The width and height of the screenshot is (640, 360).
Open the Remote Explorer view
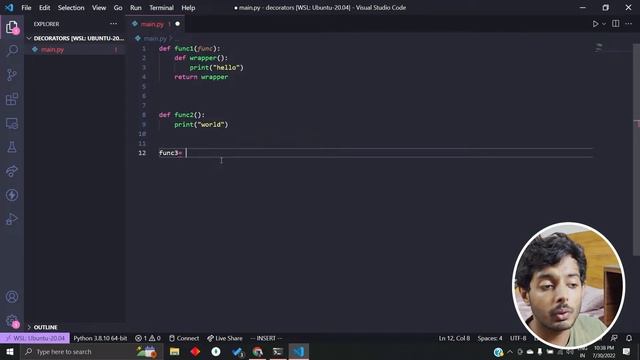(12, 123)
